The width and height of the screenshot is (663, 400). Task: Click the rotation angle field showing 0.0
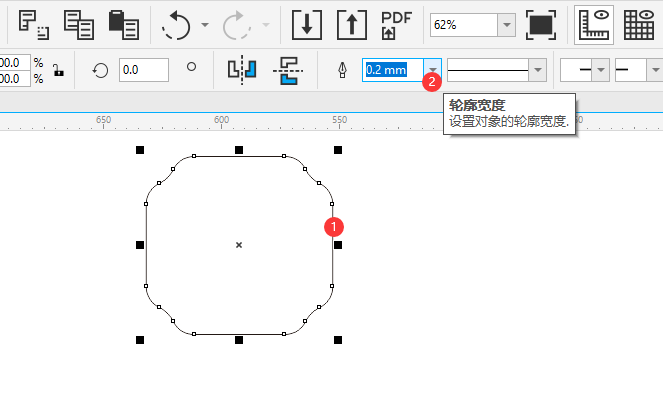[x=144, y=70]
